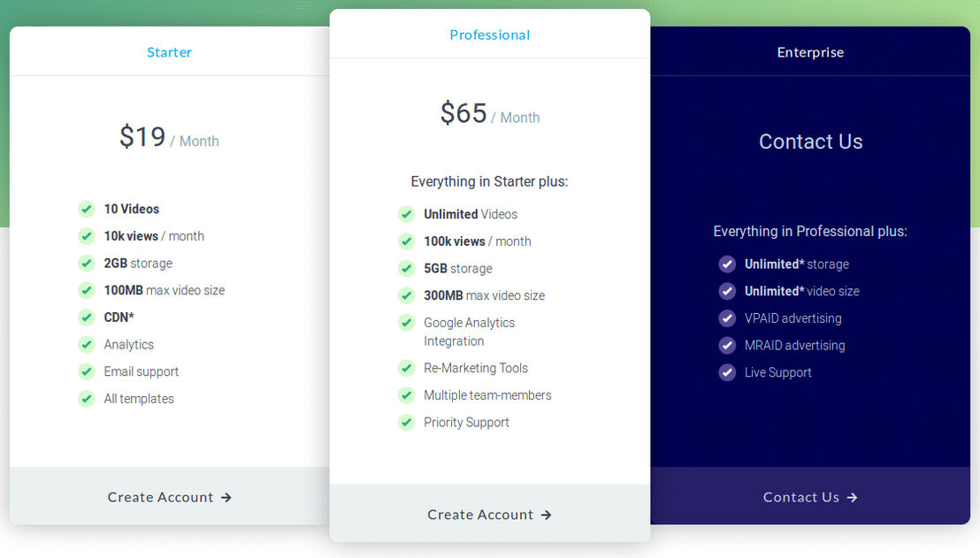Click the checkmark beside 5GB storage

[x=406, y=269]
